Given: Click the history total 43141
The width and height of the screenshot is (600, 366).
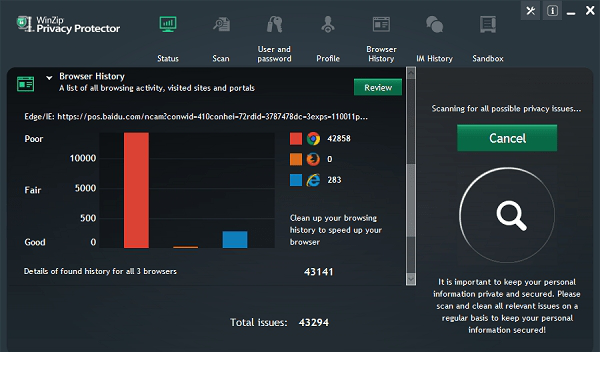Looking at the screenshot, I should point(318,272).
